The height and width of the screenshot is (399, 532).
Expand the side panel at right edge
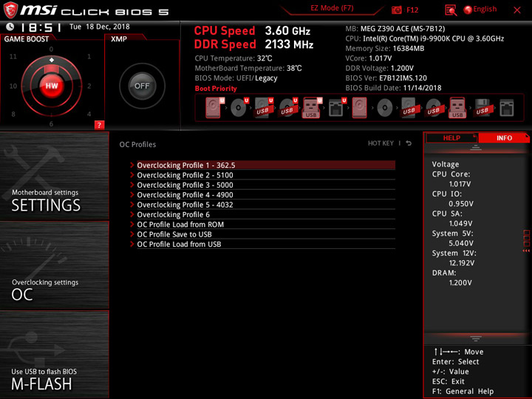[x=526, y=241]
